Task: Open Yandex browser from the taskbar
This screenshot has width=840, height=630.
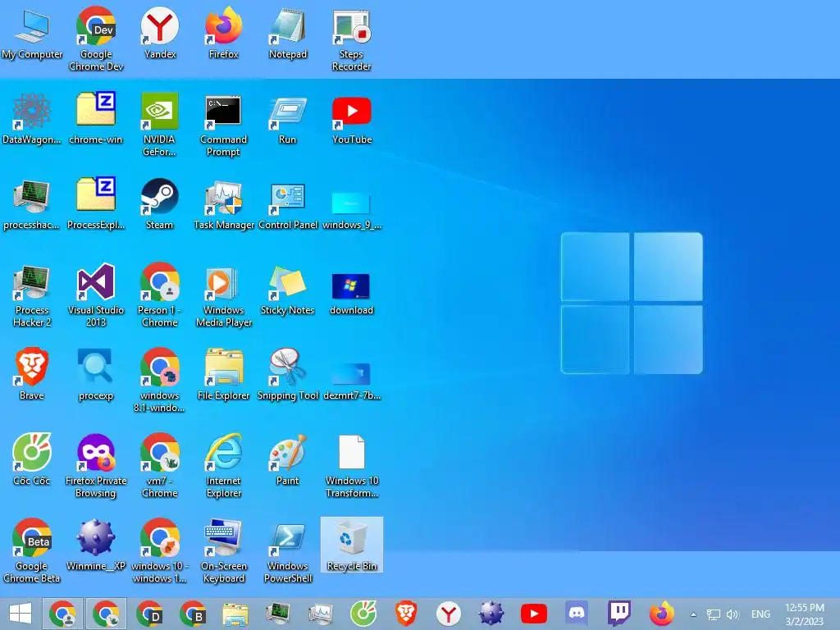Action: (x=449, y=614)
